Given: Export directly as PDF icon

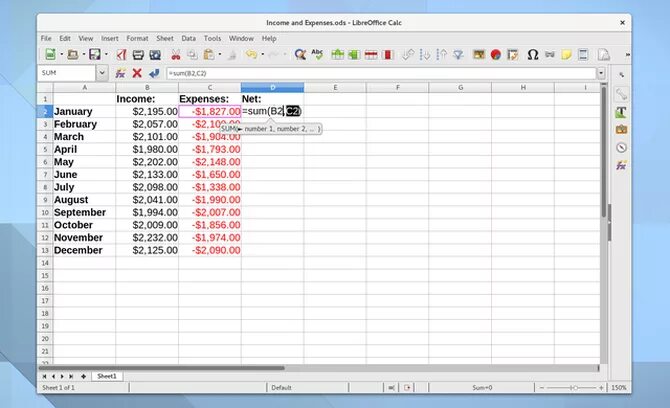Looking at the screenshot, I should (121, 54).
